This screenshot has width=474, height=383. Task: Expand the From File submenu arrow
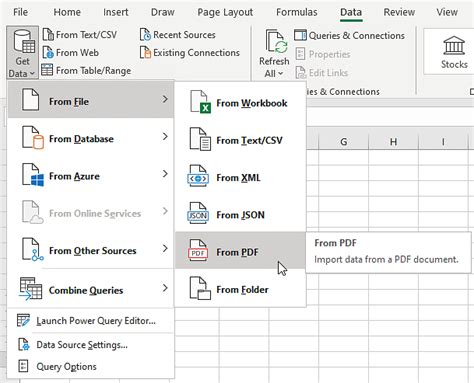coord(165,99)
